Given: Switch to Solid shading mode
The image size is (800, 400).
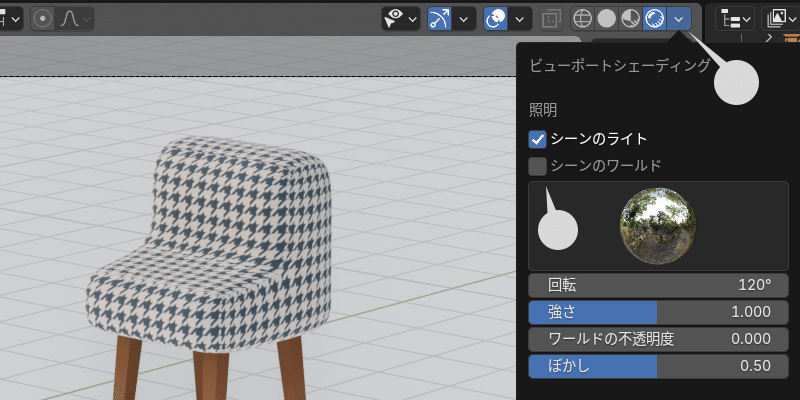Looking at the screenshot, I should click(x=606, y=19).
